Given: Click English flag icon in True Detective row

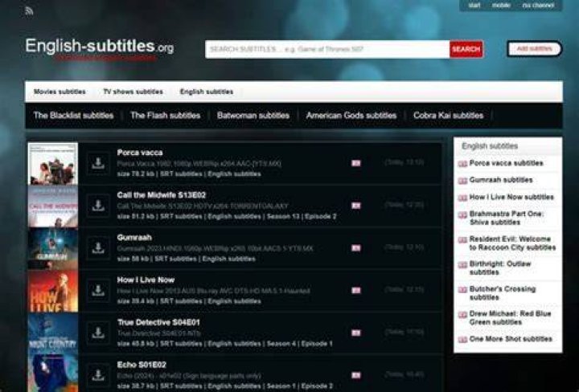Looking at the screenshot, I should [356, 333].
